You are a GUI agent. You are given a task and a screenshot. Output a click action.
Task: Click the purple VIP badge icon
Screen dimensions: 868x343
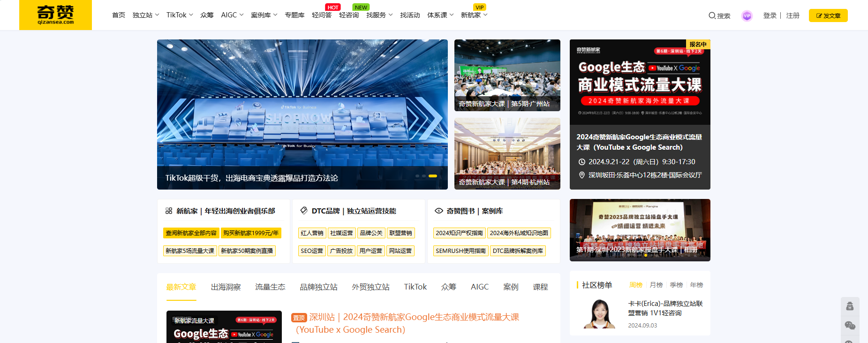[747, 16]
